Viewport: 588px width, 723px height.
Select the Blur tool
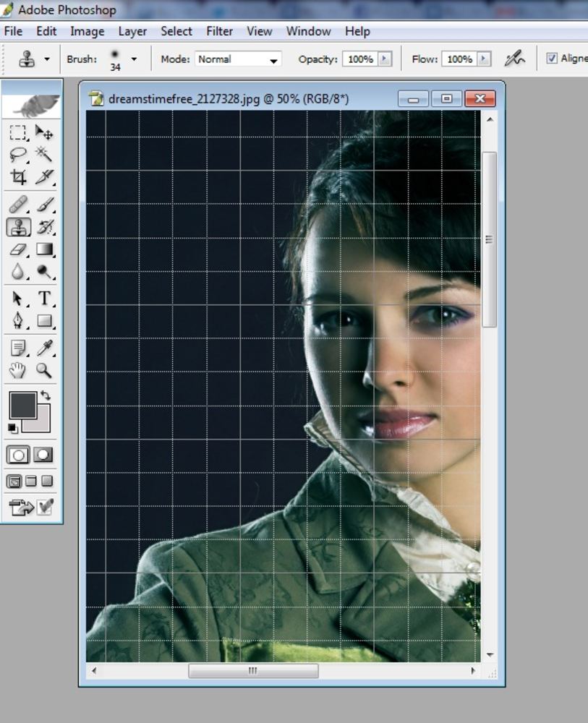(18, 272)
